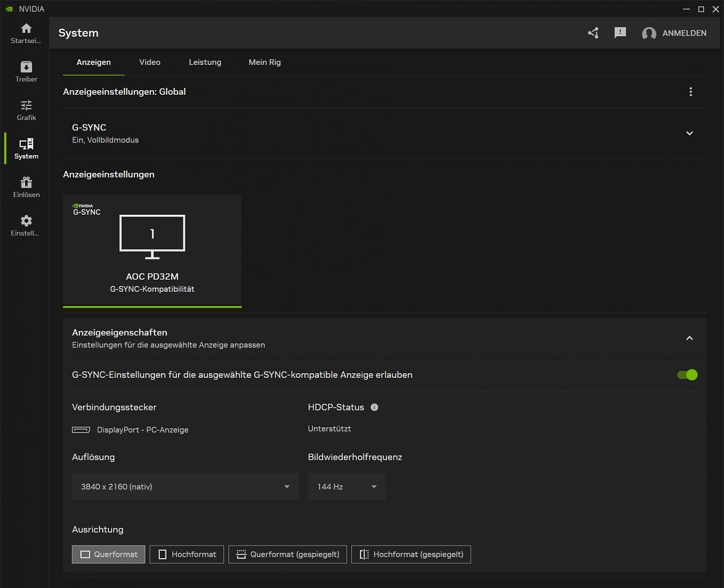This screenshot has width=724, height=588.
Task: Open the feedback notification icon
Action: click(x=620, y=33)
